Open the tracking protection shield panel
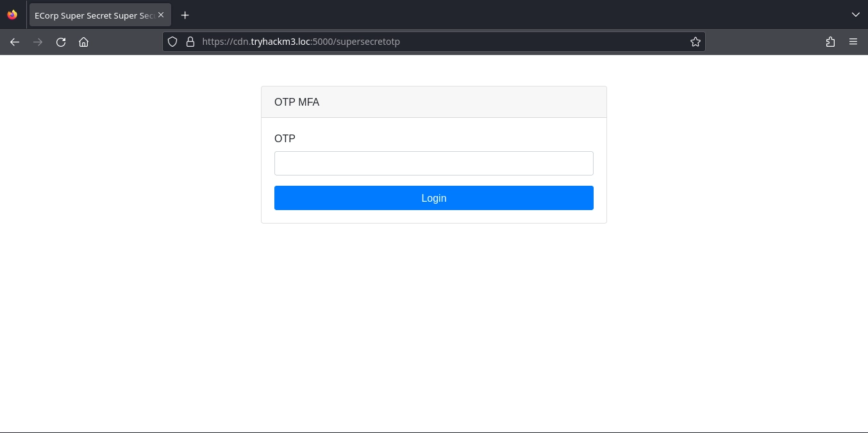This screenshot has height=433, width=868. (x=172, y=42)
